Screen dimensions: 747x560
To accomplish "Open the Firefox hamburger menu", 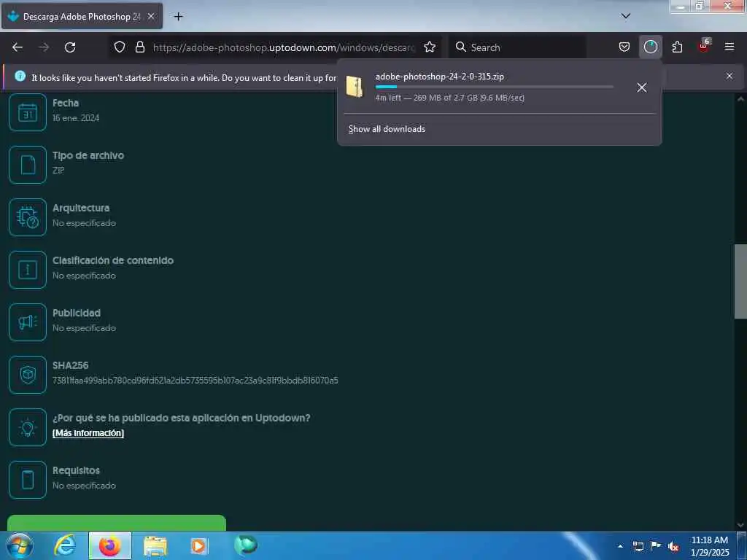I will 729,47.
